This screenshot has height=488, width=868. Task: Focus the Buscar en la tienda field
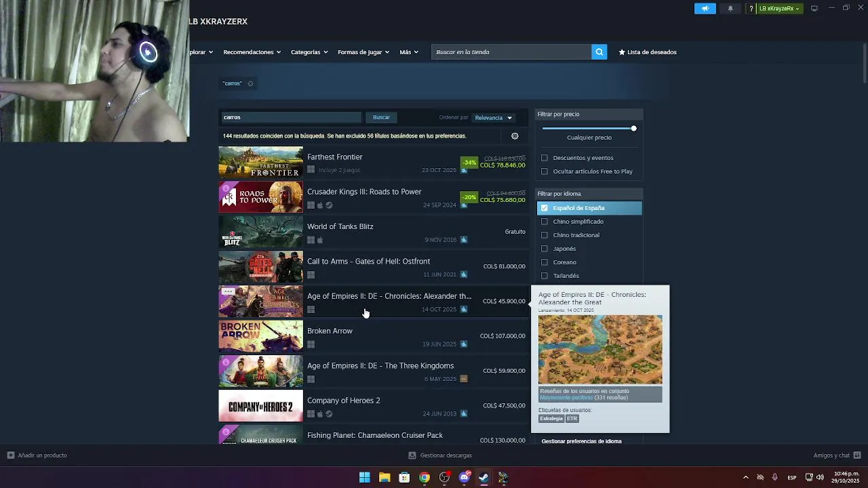[511, 52]
